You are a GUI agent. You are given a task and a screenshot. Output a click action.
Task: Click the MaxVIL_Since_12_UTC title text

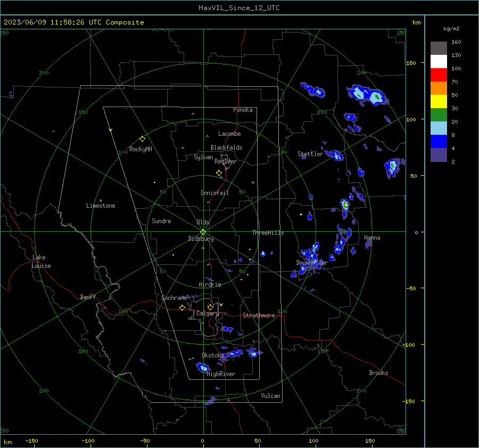[239, 8]
